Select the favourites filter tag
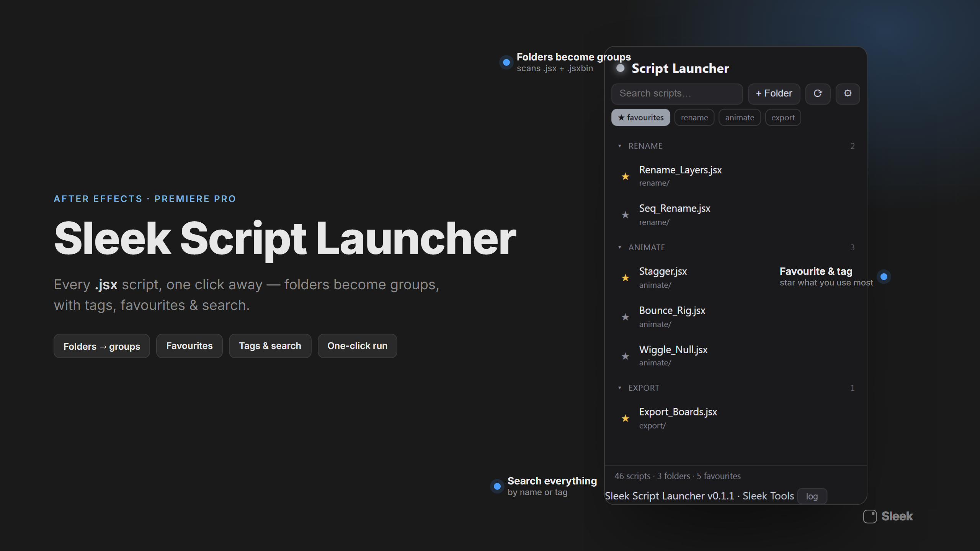The width and height of the screenshot is (980, 551). click(x=641, y=117)
